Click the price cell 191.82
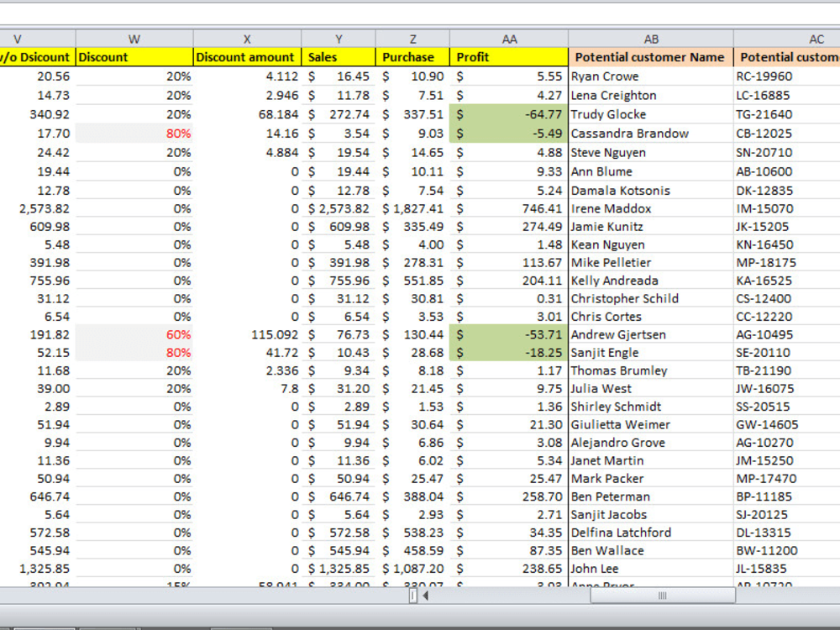Image resolution: width=840 pixels, height=630 pixels. point(38,335)
